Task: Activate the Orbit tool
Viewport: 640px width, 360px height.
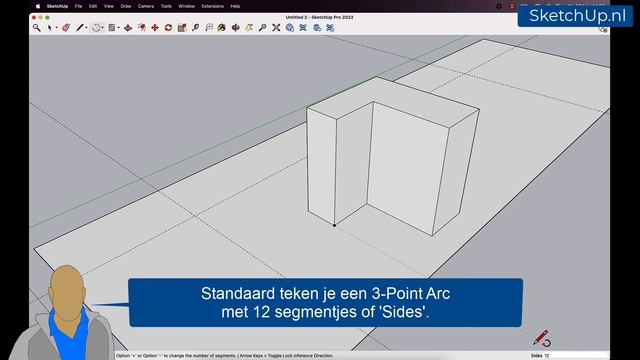Action: [x=236, y=28]
